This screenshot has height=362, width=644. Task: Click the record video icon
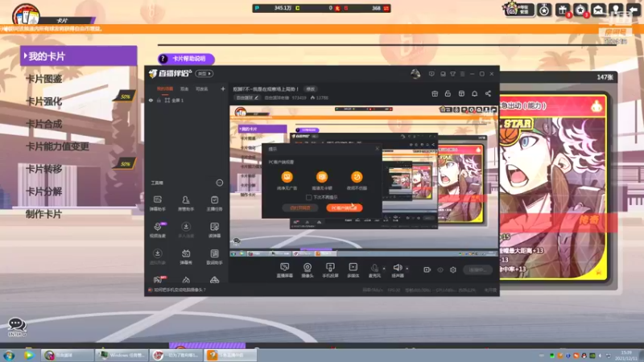click(427, 269)
